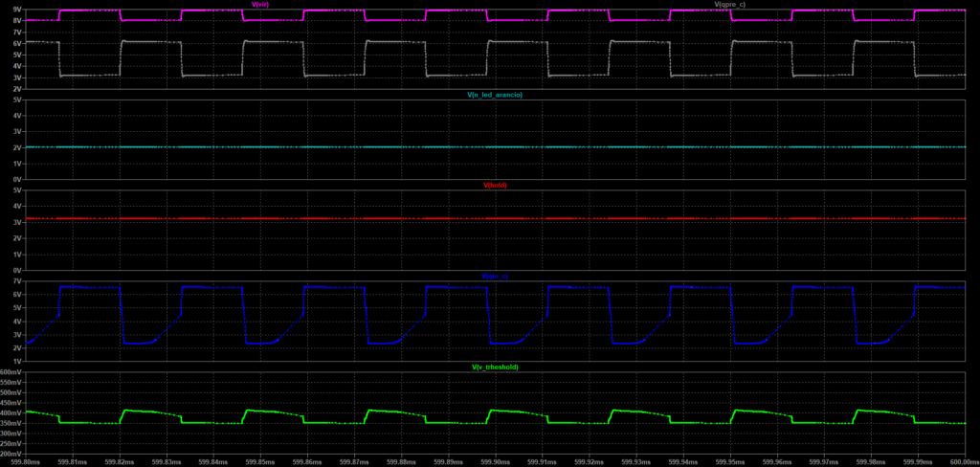This screenshot has width=980, height=467.
Task: Click the cyan V(n_led_arancio) trace label
Action: coord(495,95)
